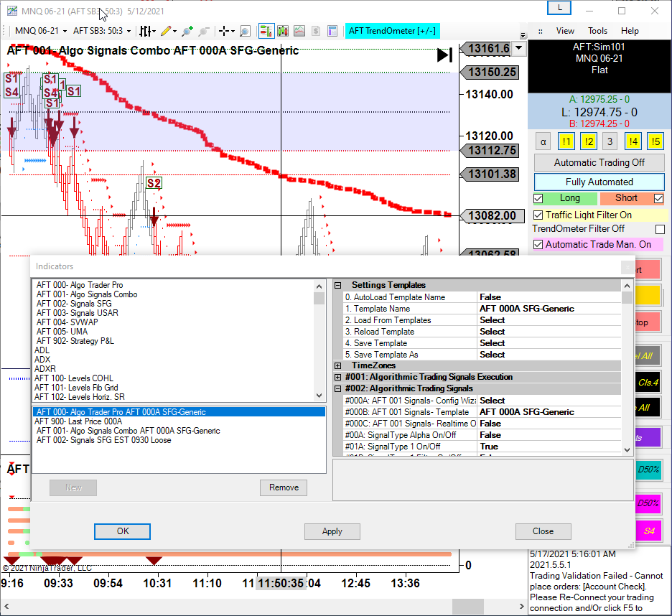Select the crosshair cursor tool
Screen dimensions: 672x616
point(225,31)
